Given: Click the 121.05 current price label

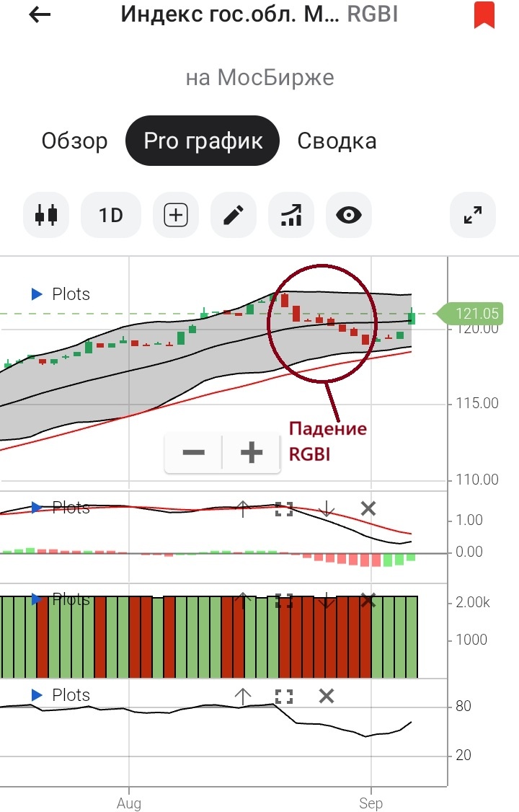Looking at the screenshot, I should tap(471, 313).
